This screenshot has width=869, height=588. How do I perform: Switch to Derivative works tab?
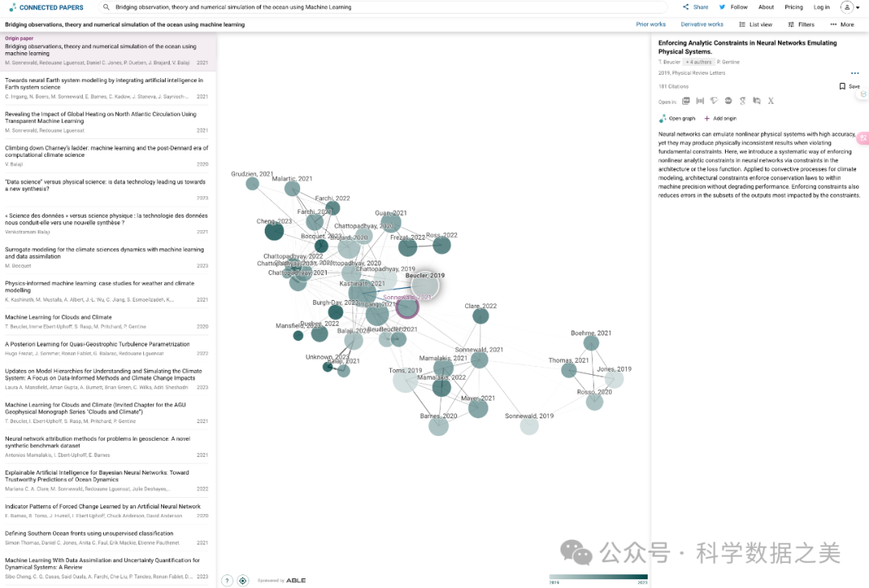[x=702, y=25]
